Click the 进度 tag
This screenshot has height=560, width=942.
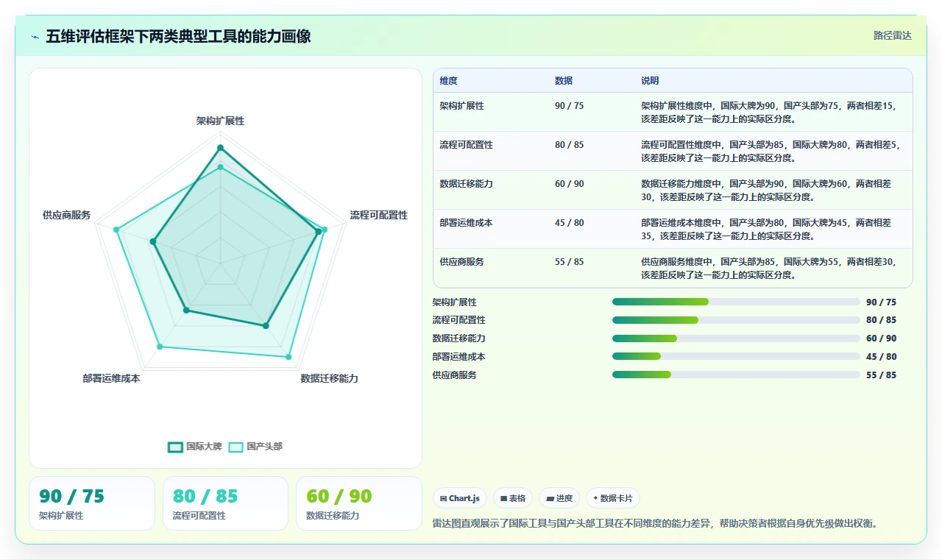click(559, 498)
